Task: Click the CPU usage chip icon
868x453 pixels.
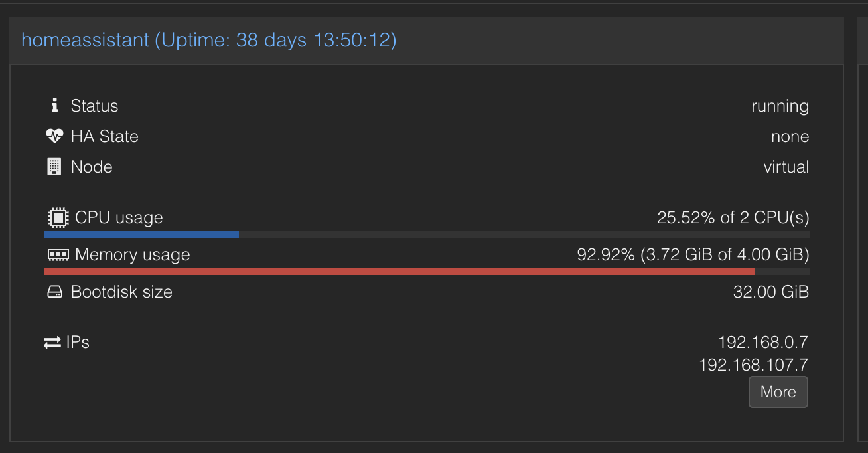Action: tap(58, 217)
